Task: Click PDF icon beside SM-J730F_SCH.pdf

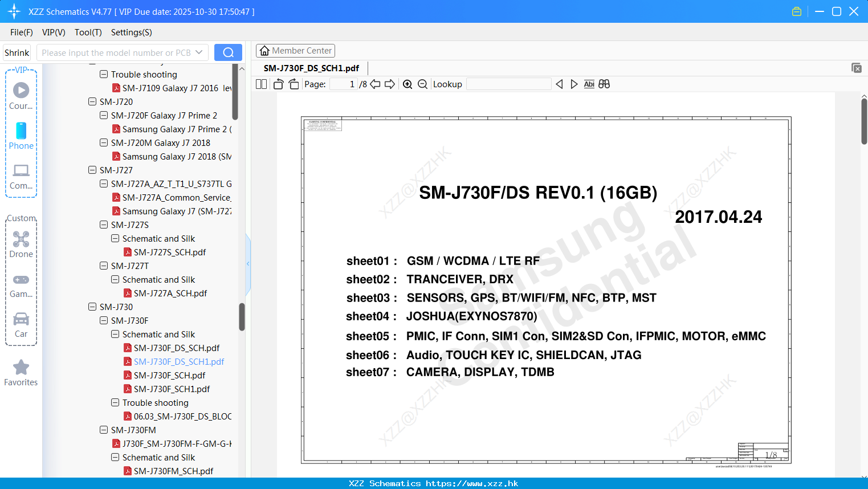Action: (128, 375)
